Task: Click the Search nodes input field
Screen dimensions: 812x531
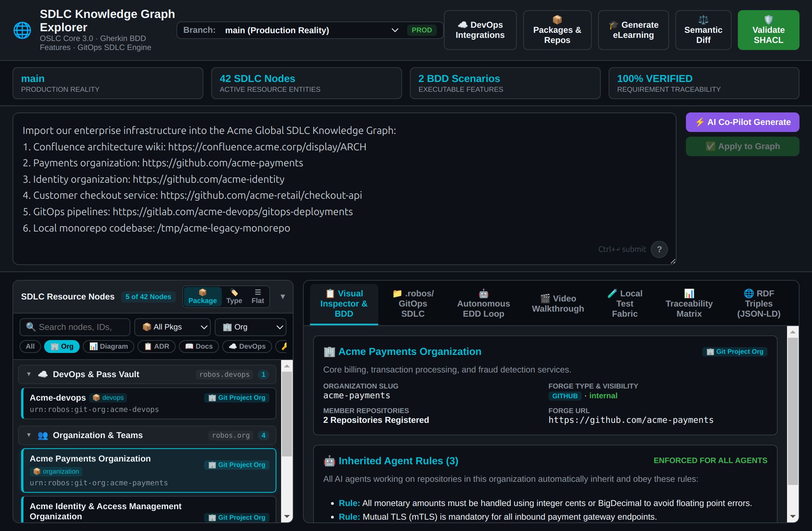Action: point(75,327)
